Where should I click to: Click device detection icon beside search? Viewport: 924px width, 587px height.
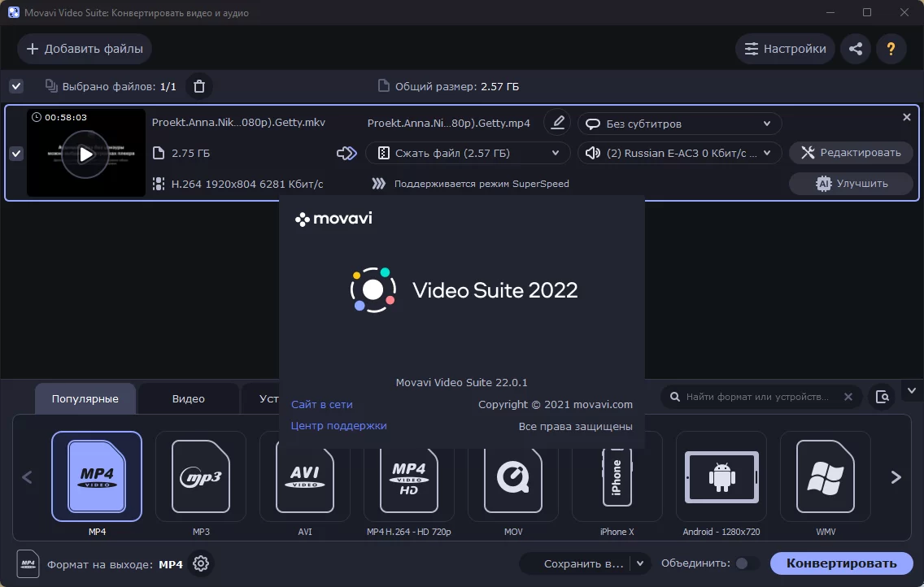(x=883, y=397)
